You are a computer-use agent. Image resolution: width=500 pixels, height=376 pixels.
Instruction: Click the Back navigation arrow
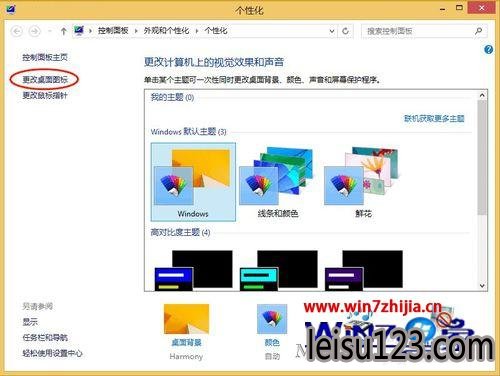17,31
